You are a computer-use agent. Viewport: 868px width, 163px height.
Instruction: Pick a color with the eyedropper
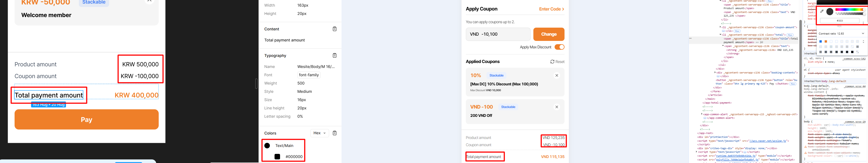pyautogui.click(x=822, y=12)
